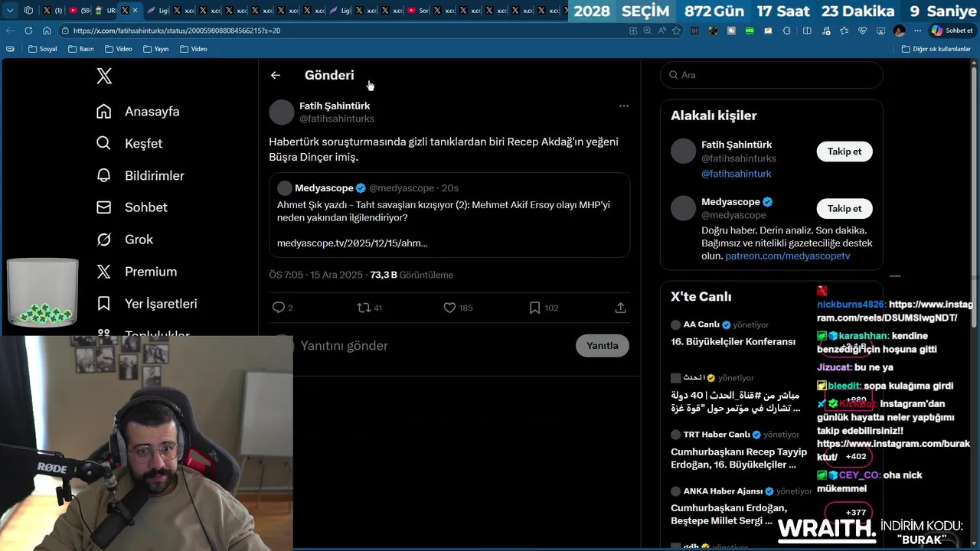Open Keşfet in the X sidebar
Viewport: 980px width, 551px height.
click(129, 144)
